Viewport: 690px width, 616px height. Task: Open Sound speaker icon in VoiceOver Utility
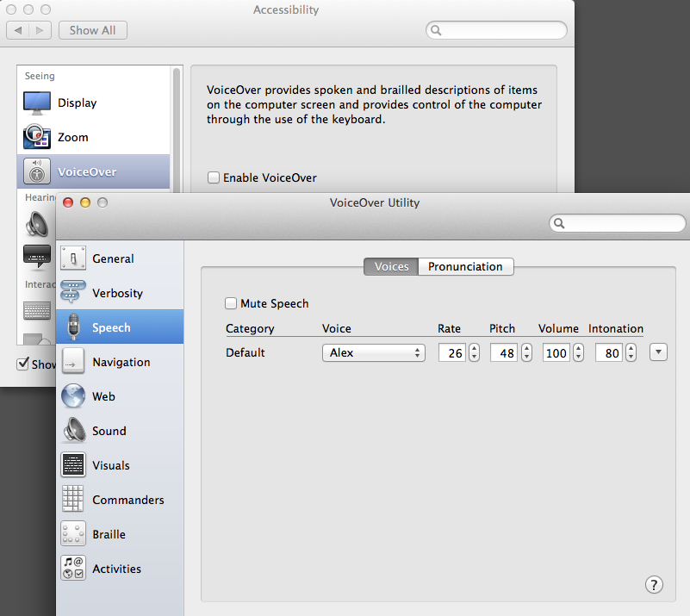tap(74, 430)
